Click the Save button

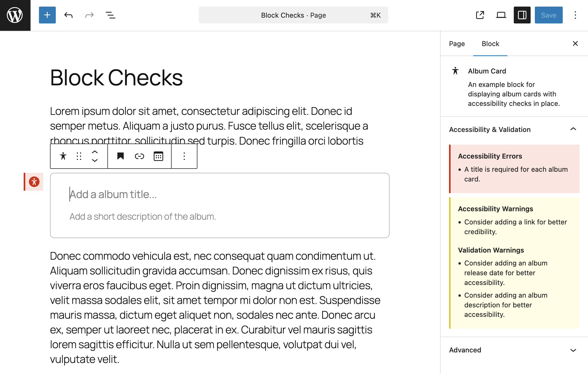[549, 15]
